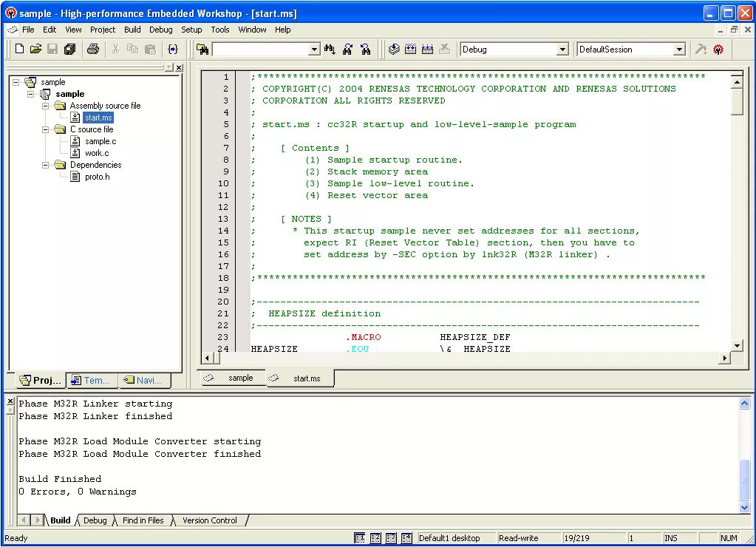756x547 pixels.
Task: Click the Find binoculars icon after search box
Action: click(x=330, y=50)
